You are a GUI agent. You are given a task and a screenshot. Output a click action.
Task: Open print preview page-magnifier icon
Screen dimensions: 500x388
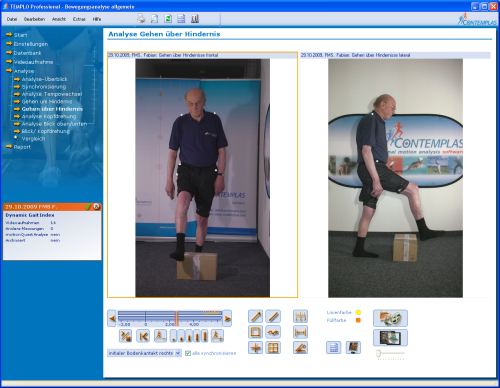click(x=154, y=19)
